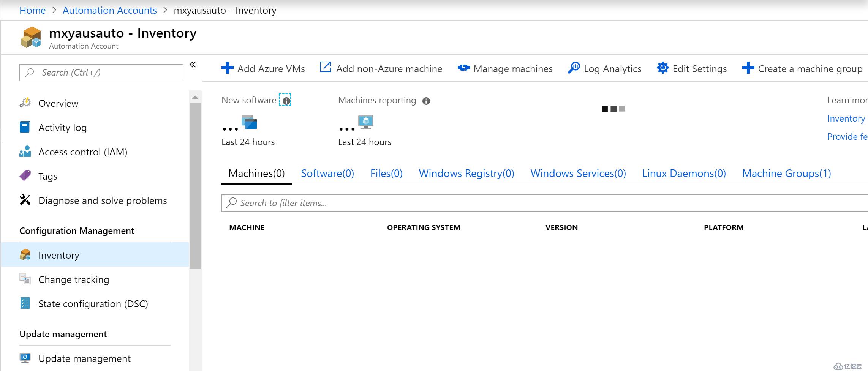The image size is (868, 371).
Task: Click the Log Analytics button label
Action: click(613, 69)
